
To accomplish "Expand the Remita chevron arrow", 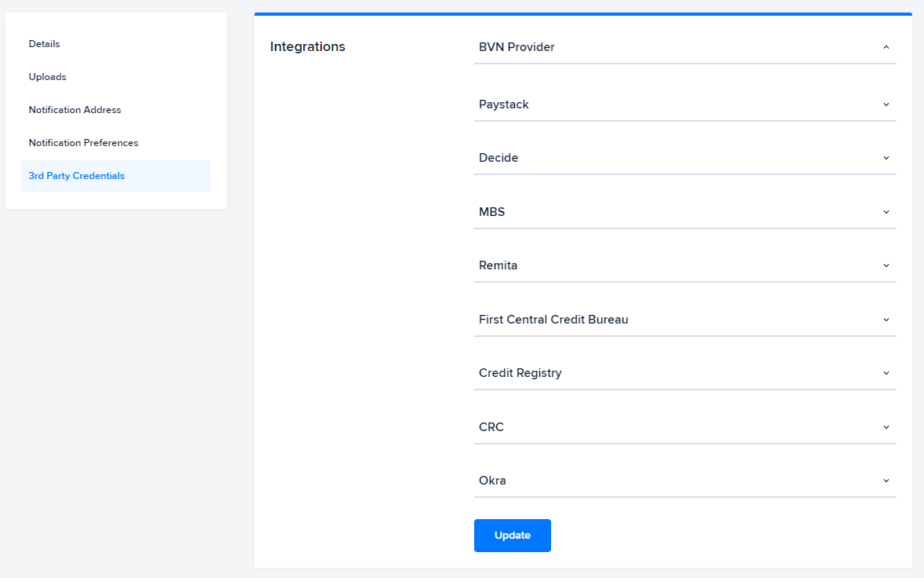I will click(886, 265).
